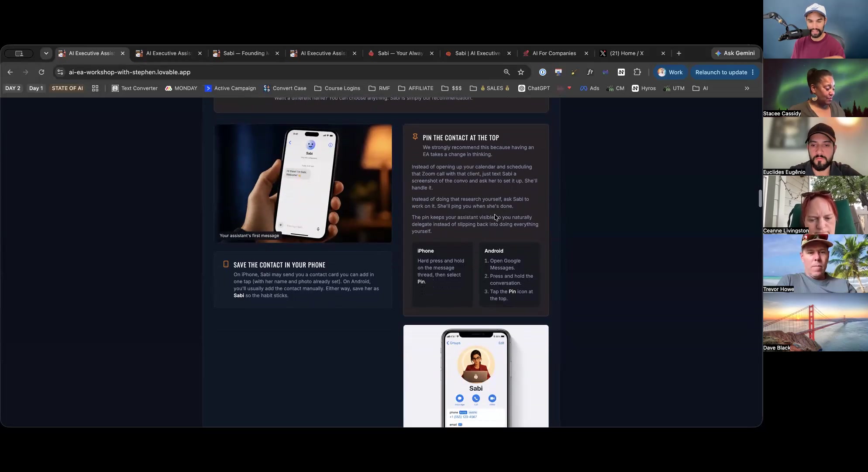Click the browser forward arrow
868x472 pixels.
pos(25,72)
